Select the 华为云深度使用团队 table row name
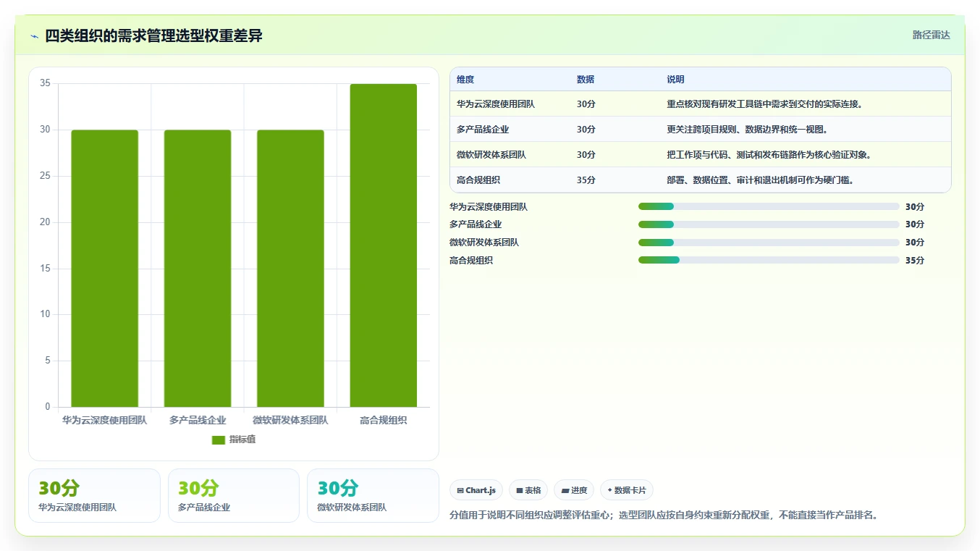Image resolution: width=980 pixels, height=551 pixels. pos(496,104)
